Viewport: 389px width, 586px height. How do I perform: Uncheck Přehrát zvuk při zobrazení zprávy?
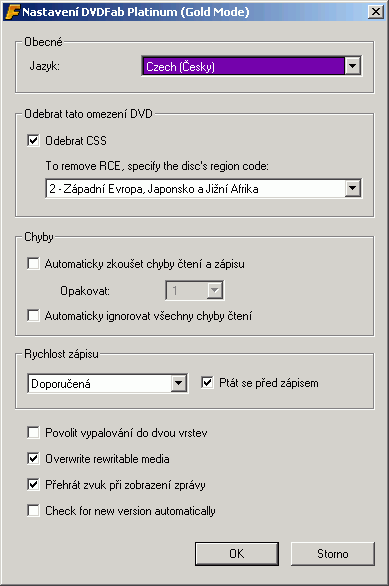[x=33, y=485]
